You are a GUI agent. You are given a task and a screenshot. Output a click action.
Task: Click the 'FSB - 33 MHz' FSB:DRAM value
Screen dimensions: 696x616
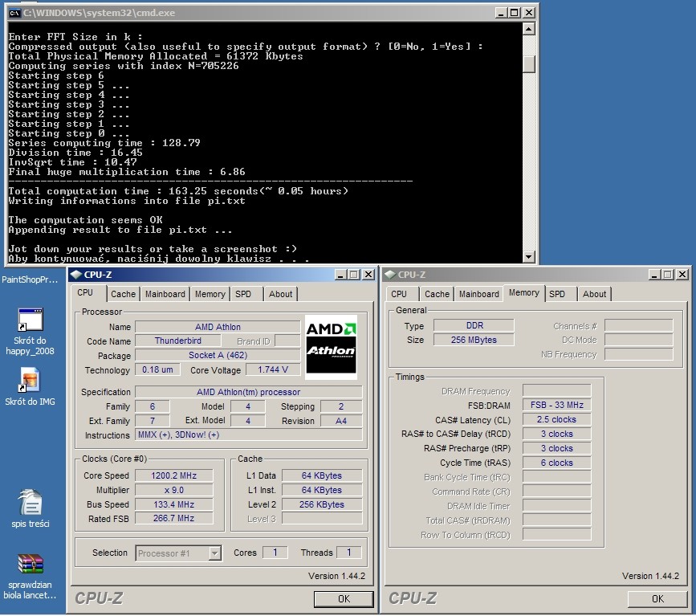point(556,405)
